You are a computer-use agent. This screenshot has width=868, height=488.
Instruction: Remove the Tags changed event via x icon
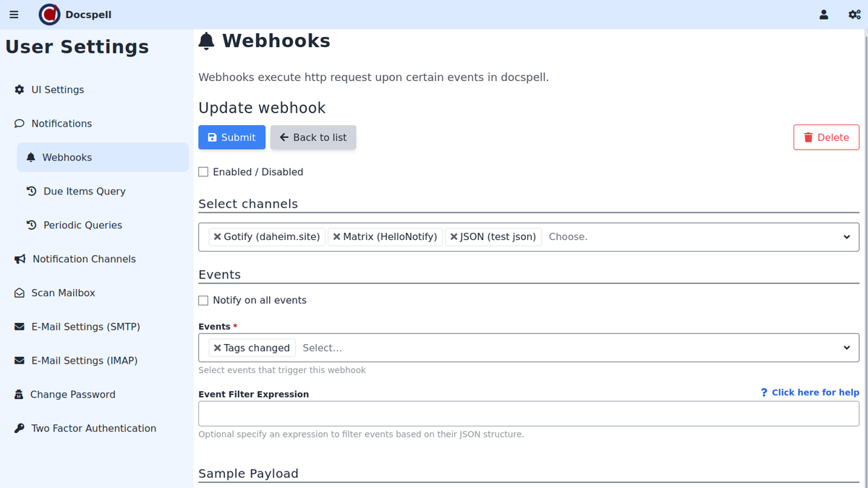click(x=217, y=348)
